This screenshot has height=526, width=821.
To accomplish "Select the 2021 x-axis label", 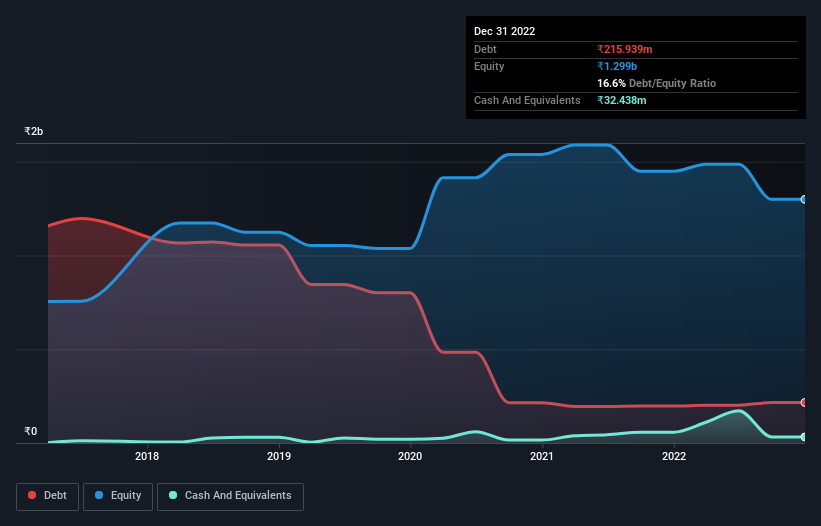I will [542, 456].
